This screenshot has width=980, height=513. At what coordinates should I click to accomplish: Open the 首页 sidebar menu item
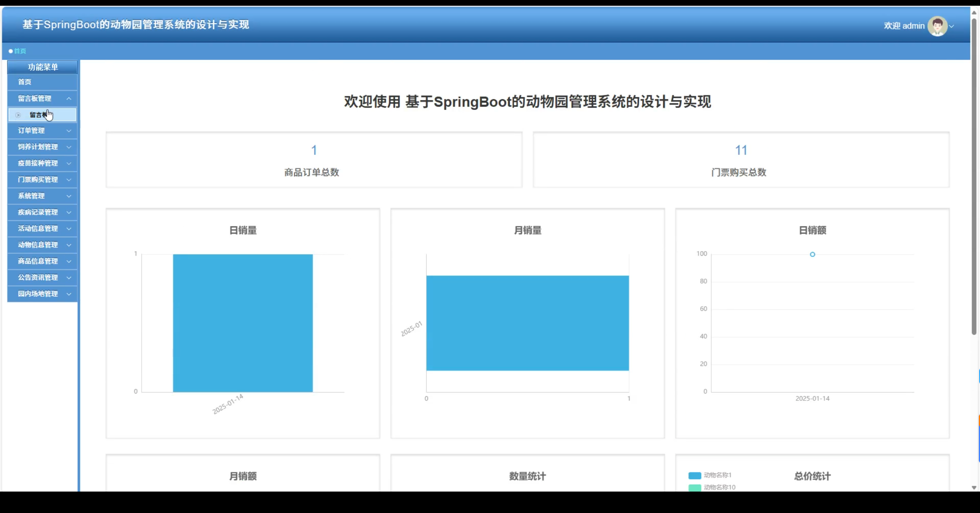coord(25,82)
